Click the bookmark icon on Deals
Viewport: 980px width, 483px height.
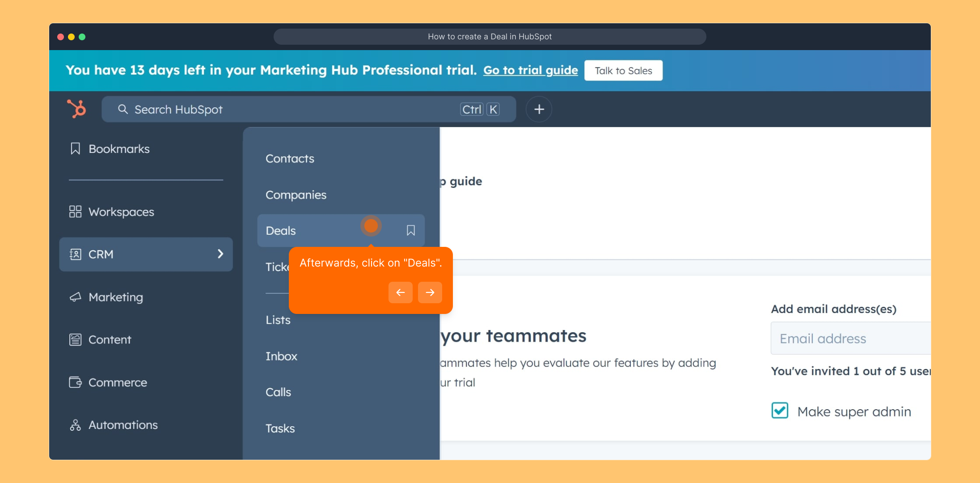[410, 230]
